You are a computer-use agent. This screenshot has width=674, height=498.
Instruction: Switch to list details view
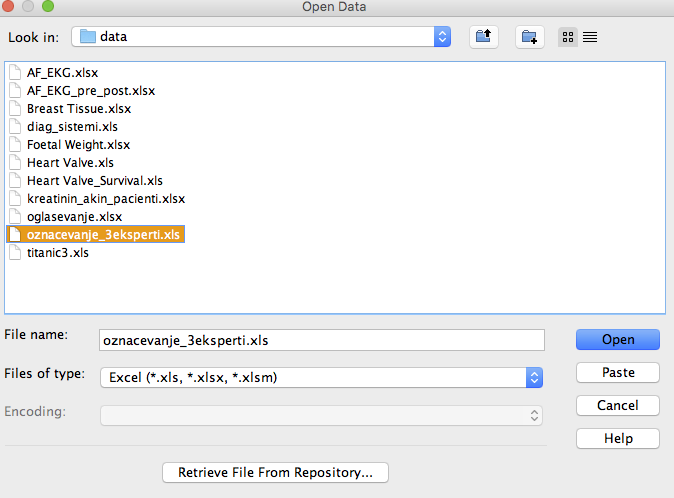[590, 37]
